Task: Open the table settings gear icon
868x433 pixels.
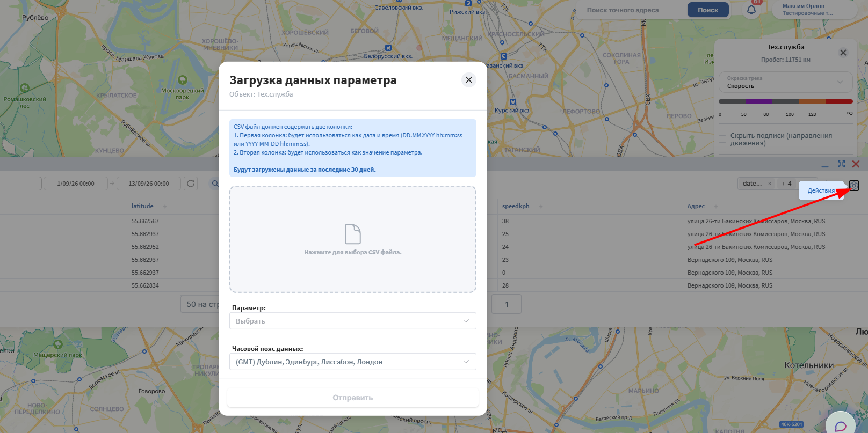Action: click(854, 186)
